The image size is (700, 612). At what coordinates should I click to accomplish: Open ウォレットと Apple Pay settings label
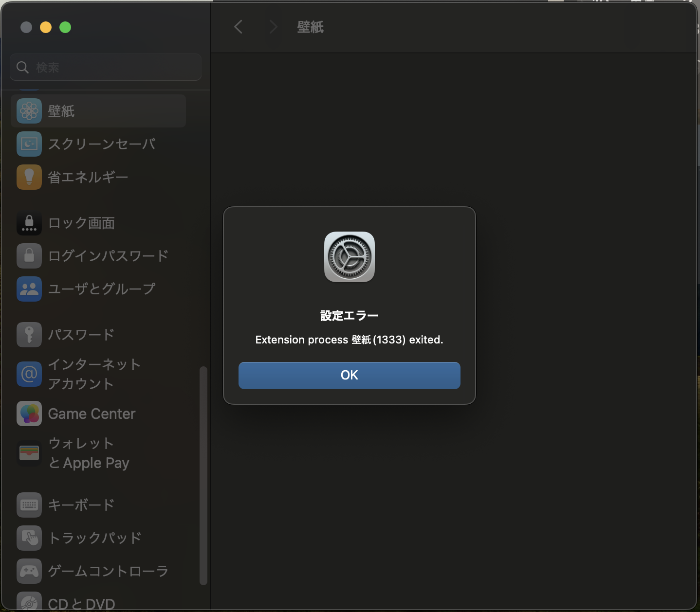(x=89, y=453)
